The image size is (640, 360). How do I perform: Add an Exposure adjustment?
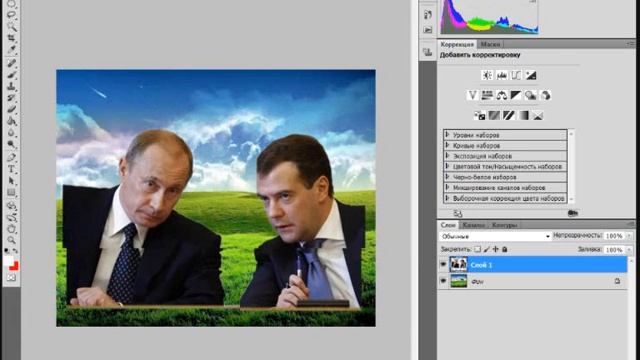coord(531,75)
